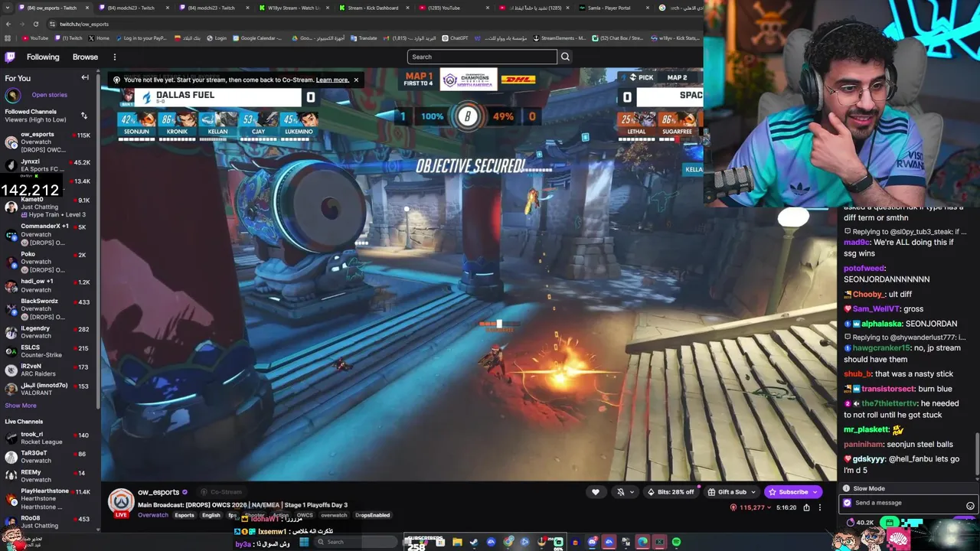The width and height of the screenshot is (980, 551).
Task: Open the emote picker in chat input
Action: point(970,505)
